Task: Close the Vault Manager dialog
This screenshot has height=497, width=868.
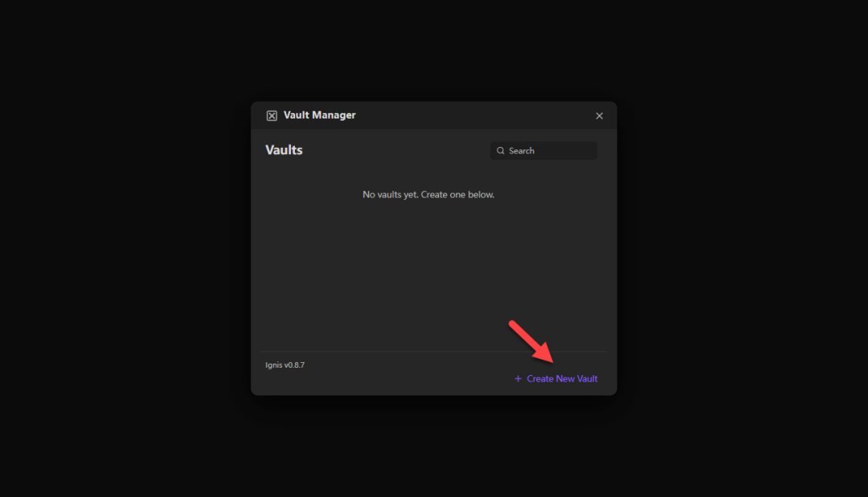Action: click(599, 116)
